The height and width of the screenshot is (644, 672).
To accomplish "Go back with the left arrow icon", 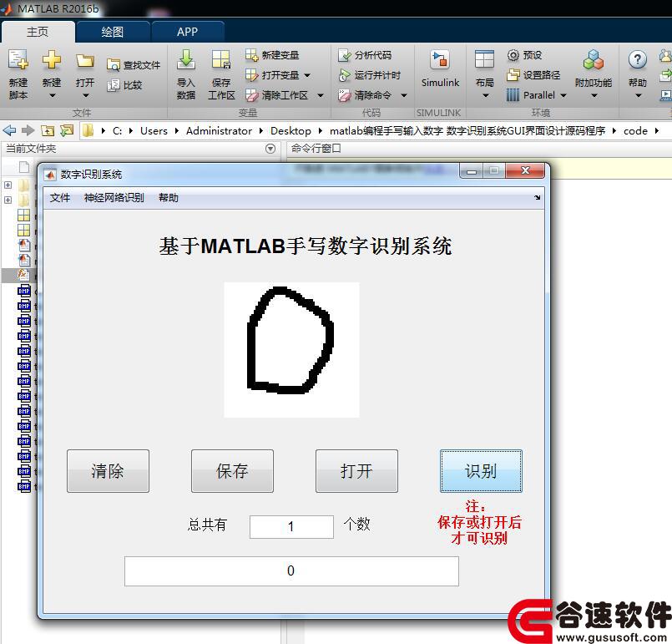I will 9,130.
